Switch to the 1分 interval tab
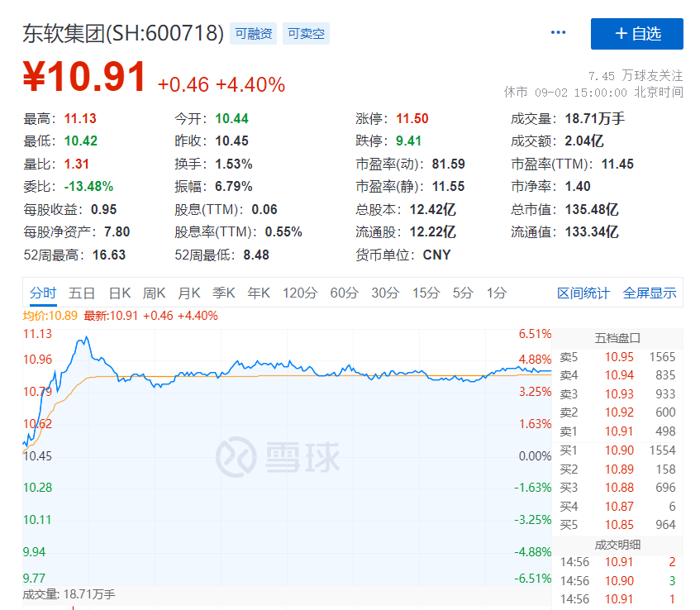The width and height of the screenshot is (700, 610). (496, 293)
